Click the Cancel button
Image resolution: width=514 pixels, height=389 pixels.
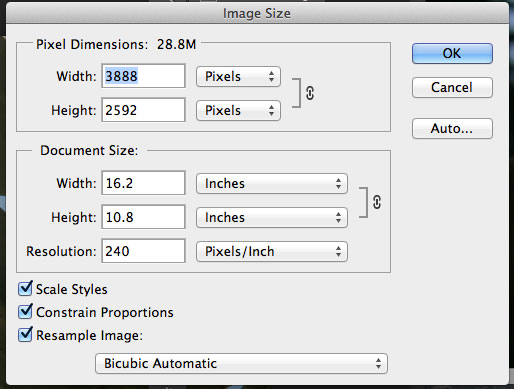[452, 87]
